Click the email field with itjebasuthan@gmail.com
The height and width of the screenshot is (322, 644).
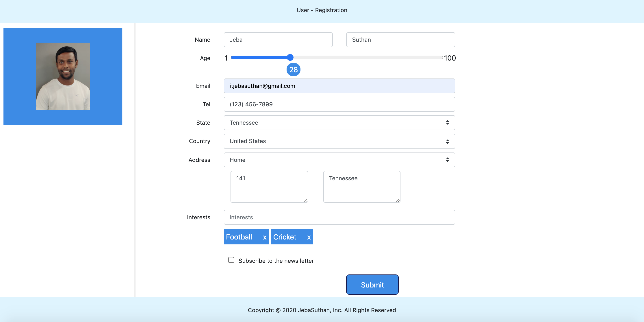(x=339, y=86)
